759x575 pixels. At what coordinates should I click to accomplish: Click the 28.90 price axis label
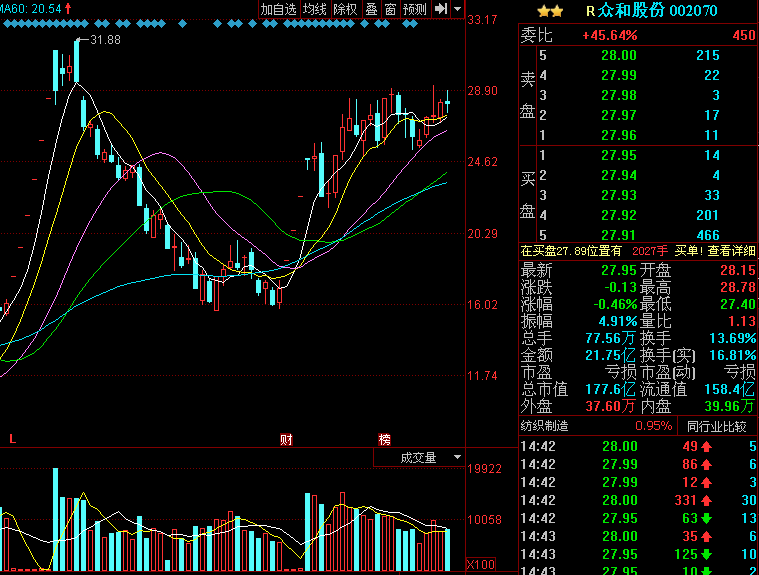click(x=482, y=91)
